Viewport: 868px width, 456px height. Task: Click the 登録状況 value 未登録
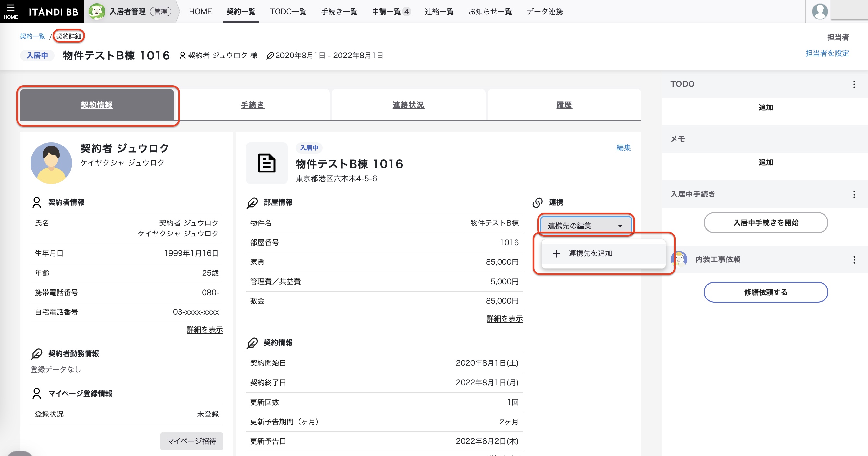208,414
